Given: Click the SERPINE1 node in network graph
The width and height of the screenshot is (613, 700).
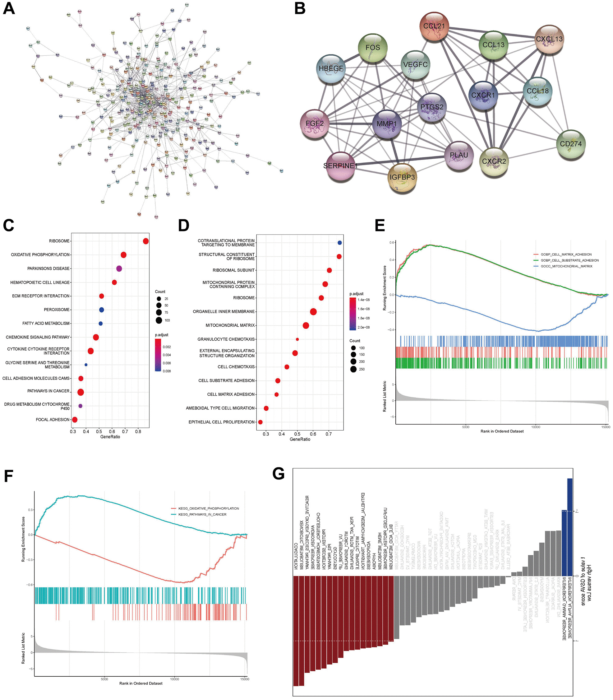Looking at the screenshot, I should coord(342,166).
